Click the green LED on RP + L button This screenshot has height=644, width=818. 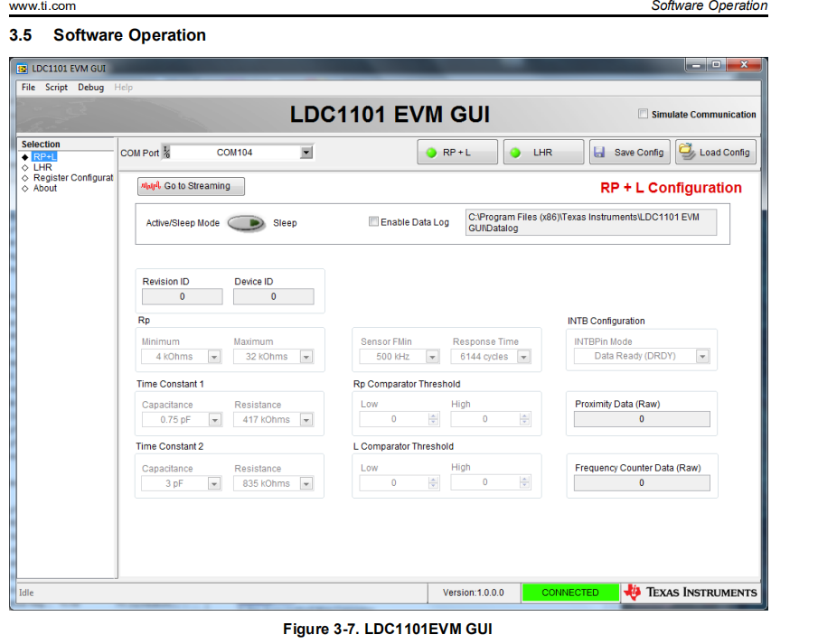pos(431,153)
